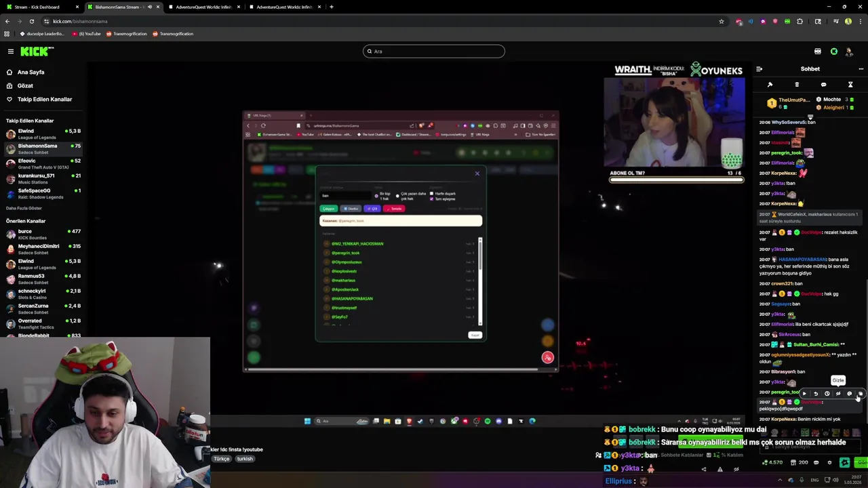The width and height of the screenshot is (868, 488).
Task: Click the Türkçe language tag
Action: [222, 459]
